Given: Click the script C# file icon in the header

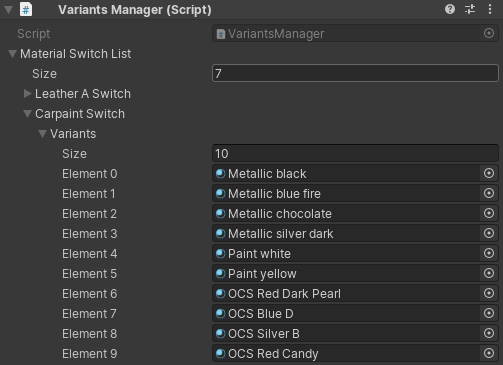Looking at the screenshot, I should click(x=26, y=9).
